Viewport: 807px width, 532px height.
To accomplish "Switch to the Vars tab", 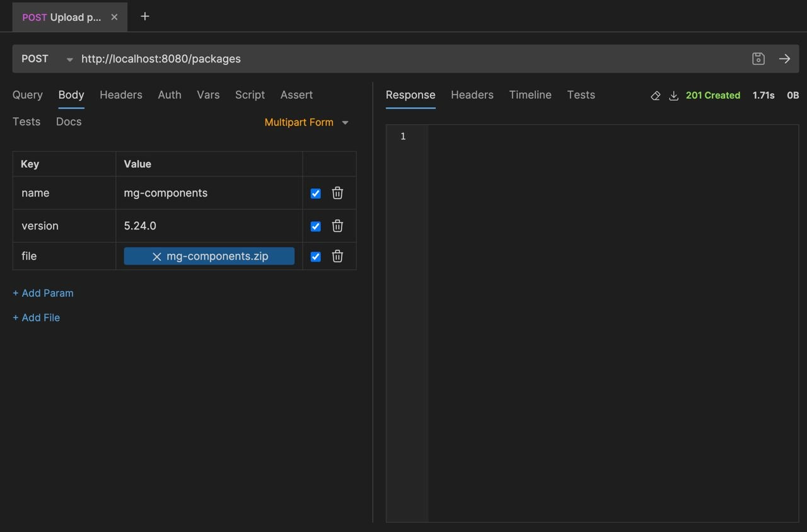I will coord(208,95).
